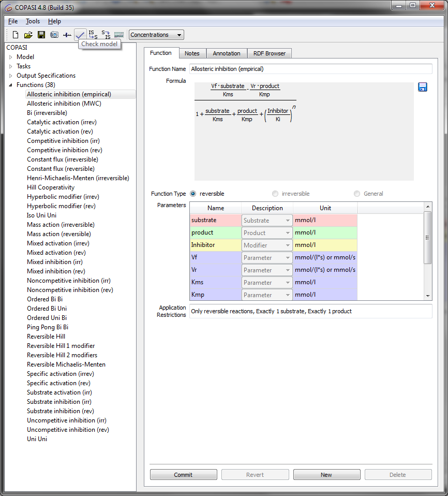
Task: Click the New button at bottom
Action: [x=326, y=475]
